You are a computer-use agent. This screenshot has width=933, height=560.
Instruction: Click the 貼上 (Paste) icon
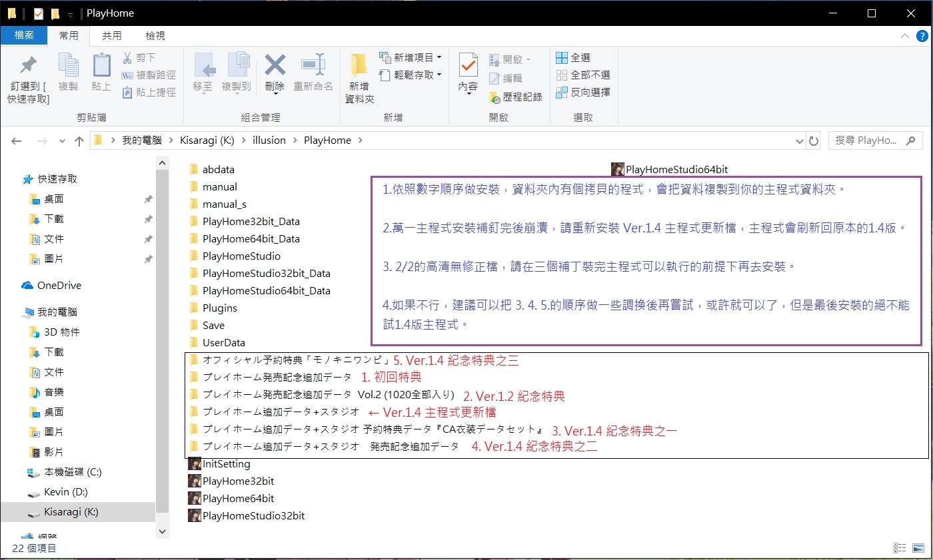tap(101, 73)
